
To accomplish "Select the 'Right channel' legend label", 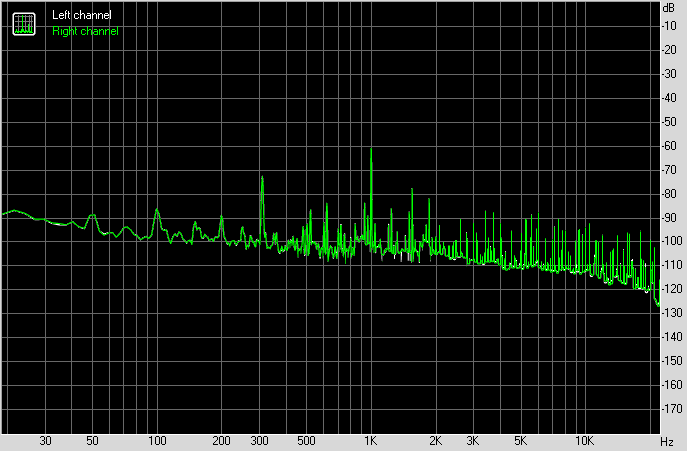I will tap(85, 31).
